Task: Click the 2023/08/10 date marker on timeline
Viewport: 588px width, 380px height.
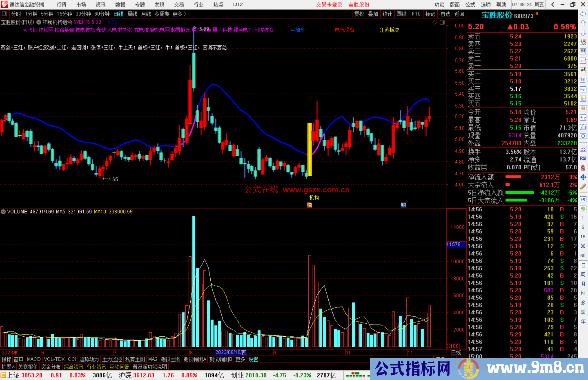Action: point(231,352)
